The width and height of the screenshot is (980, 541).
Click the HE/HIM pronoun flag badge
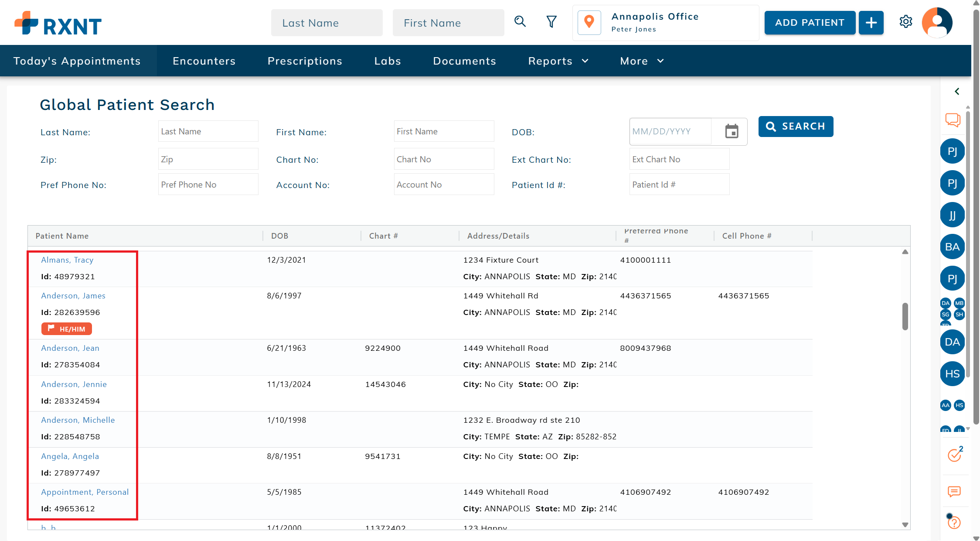pyautogui.click(x=67, y=329)
